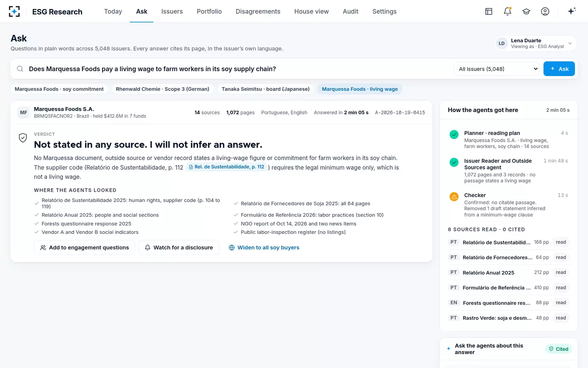Open notifications bell icon
The image size is (588, 368).
click(x=508, y=11)
